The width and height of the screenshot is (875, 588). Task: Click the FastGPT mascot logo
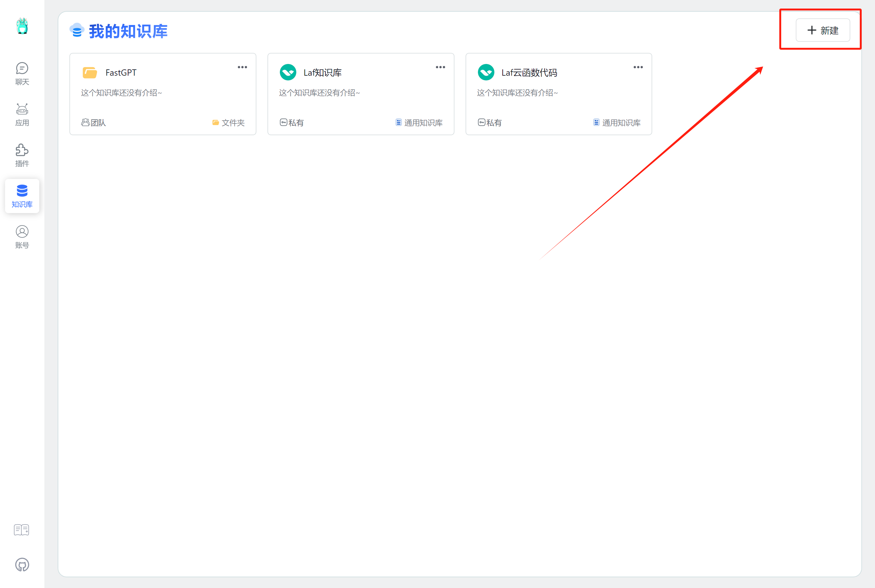pyautogui.click(x=22, y=26)
